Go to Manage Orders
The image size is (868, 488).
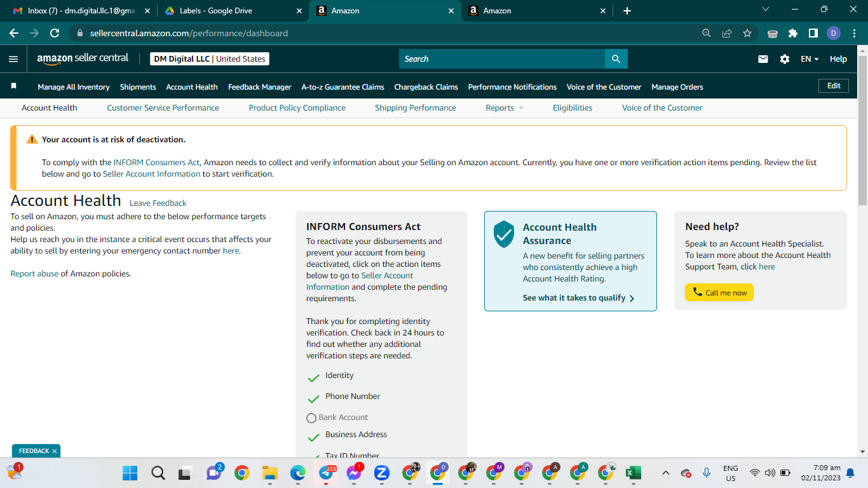coord(677,87)
